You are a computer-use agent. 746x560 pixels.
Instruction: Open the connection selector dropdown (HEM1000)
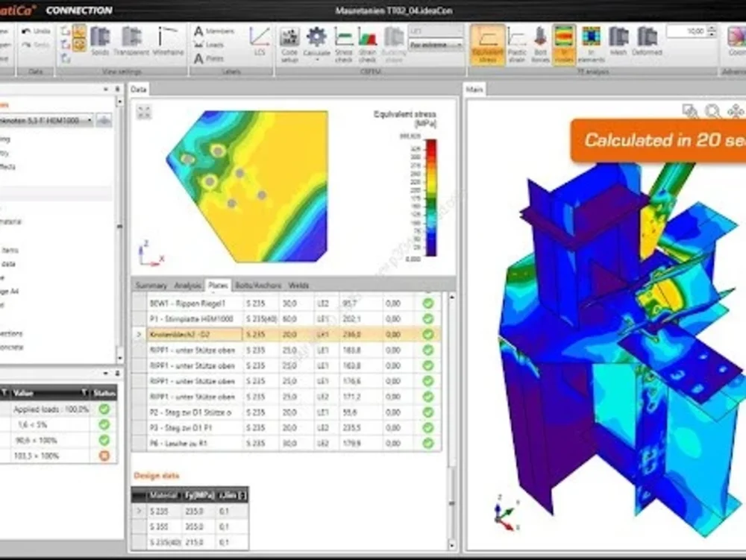(46, 120)
